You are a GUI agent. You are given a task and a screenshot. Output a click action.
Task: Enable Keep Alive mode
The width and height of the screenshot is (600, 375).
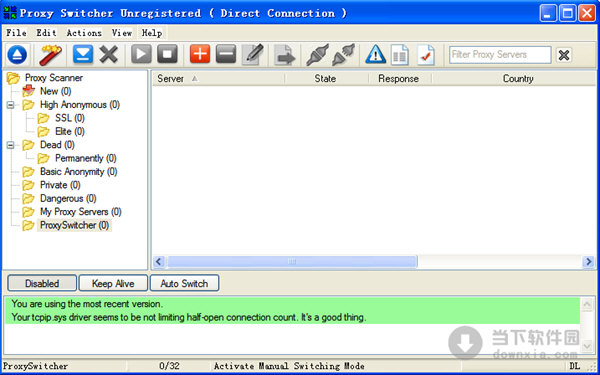(113, 284)
